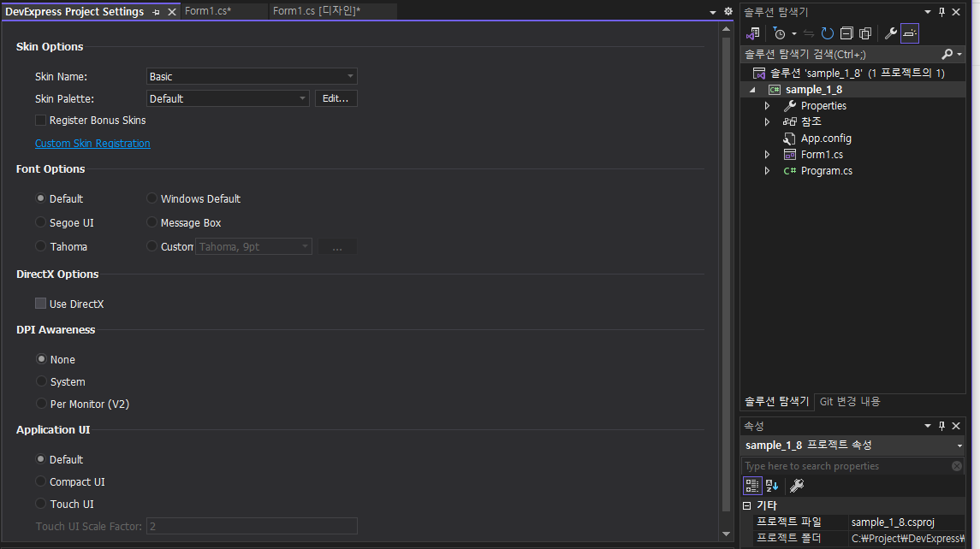The height and width of the screenshot is (549, 980).
Task: Select Compact UI application mode
Action: tap(40, 481)
